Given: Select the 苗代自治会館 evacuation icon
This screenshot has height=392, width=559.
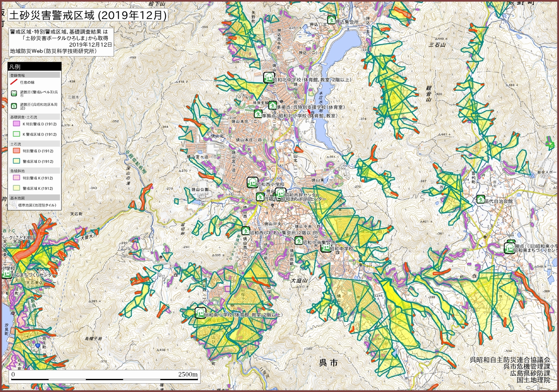Looking at the screenshot, I should [480, 200].
